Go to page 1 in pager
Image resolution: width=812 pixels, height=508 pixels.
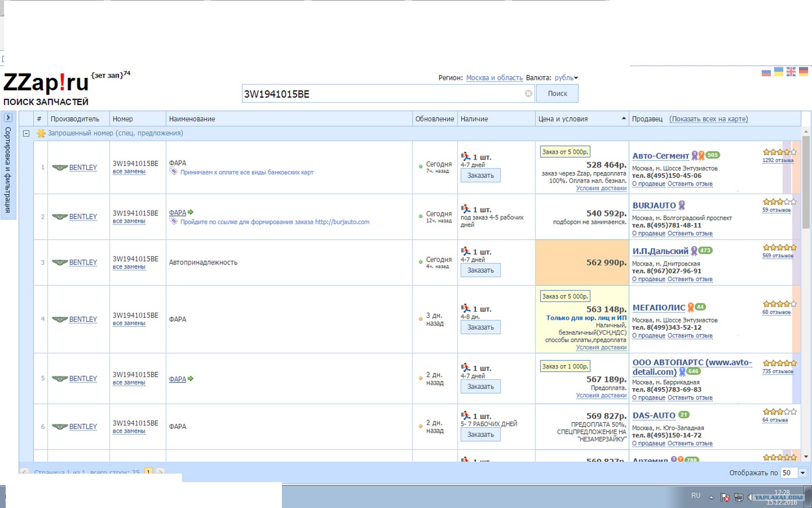coord(148,472)
